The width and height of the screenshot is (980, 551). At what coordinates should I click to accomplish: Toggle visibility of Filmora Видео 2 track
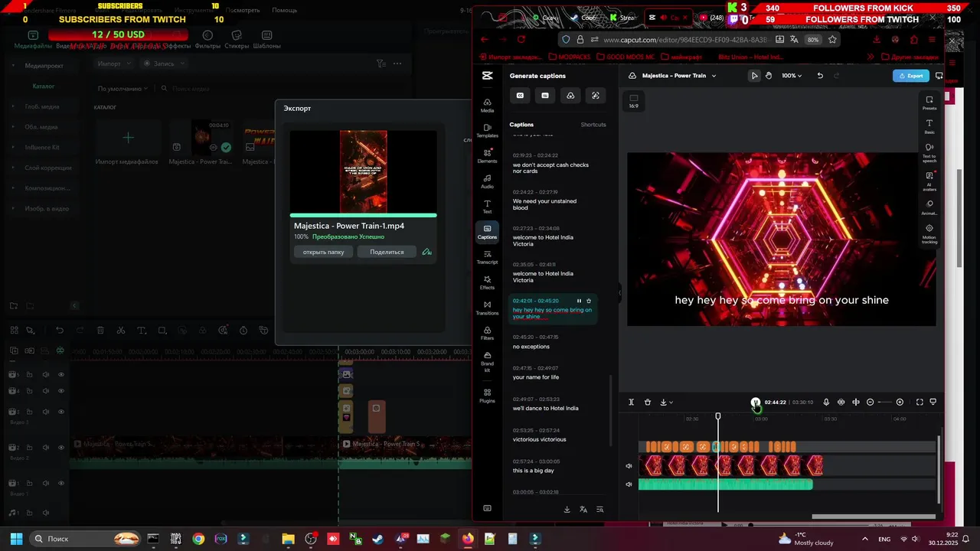[x=61, y=447]
